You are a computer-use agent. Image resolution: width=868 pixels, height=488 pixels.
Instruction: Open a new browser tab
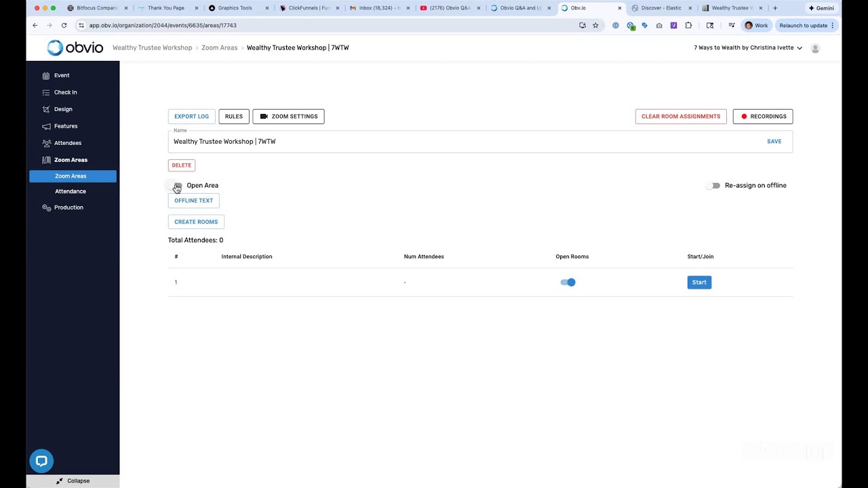(x=775, y=8)
